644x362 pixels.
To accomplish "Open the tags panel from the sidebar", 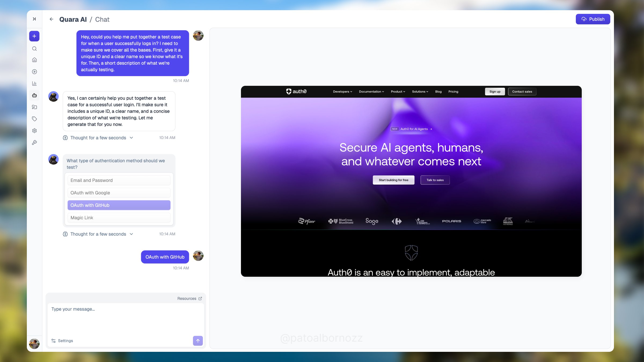I will click(x=34, y=119).
